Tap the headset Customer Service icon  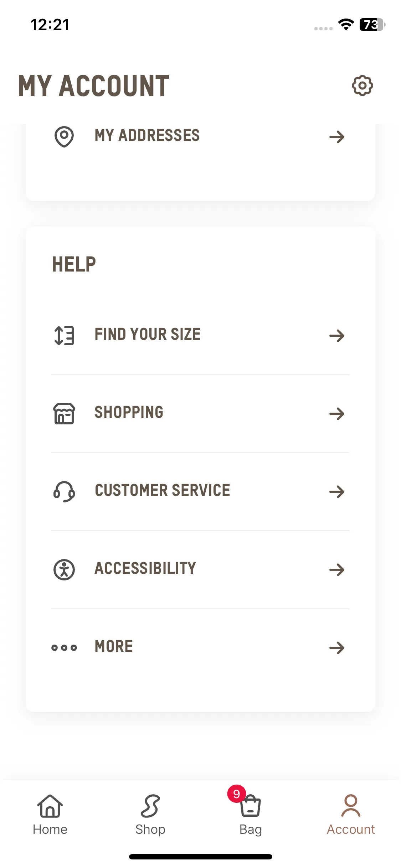click(x=64, y=492)
